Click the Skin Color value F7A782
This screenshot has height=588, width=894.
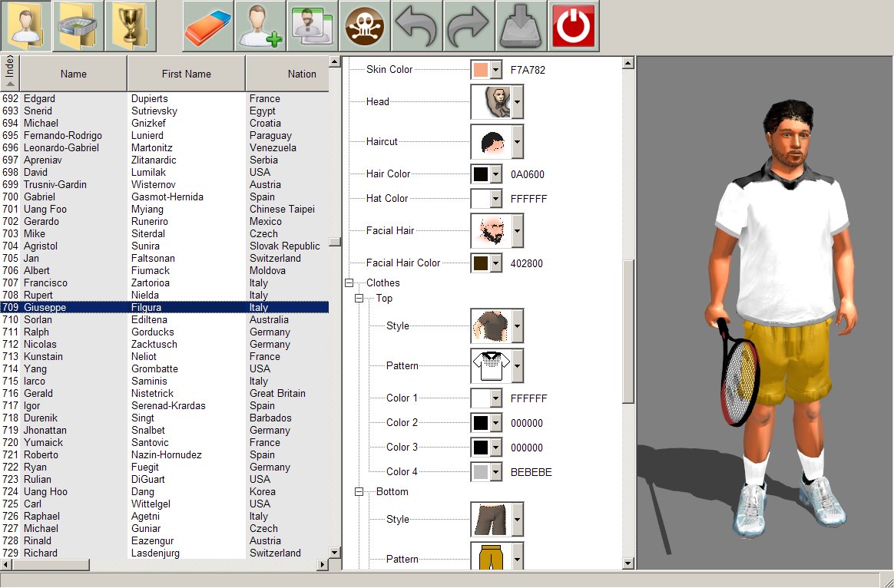(528, 70)
